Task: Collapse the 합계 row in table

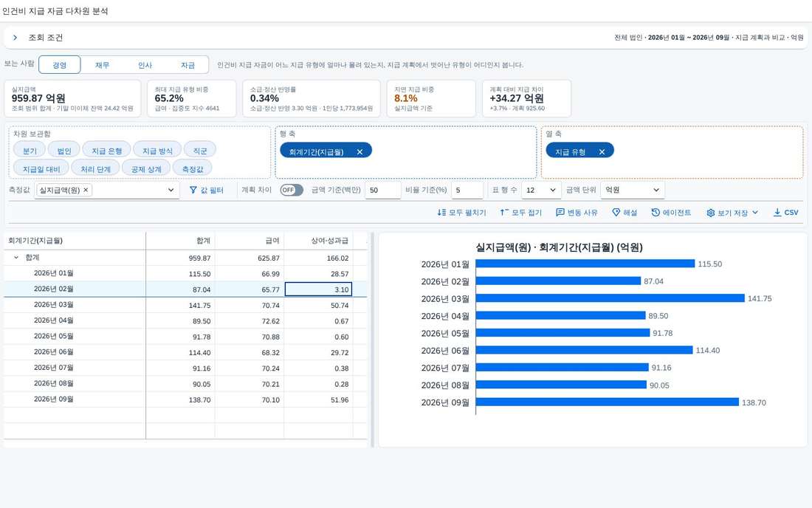Action: (16, 258)
